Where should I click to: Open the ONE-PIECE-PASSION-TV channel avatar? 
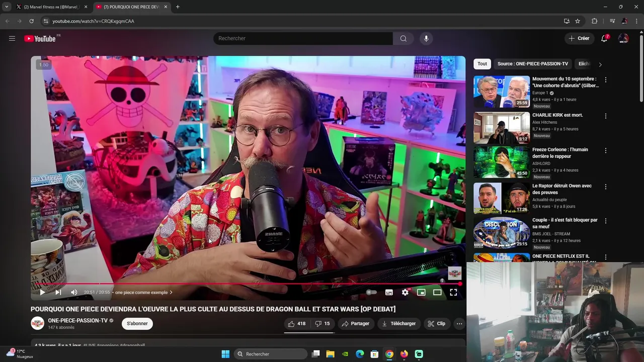(x=38, y=323)
